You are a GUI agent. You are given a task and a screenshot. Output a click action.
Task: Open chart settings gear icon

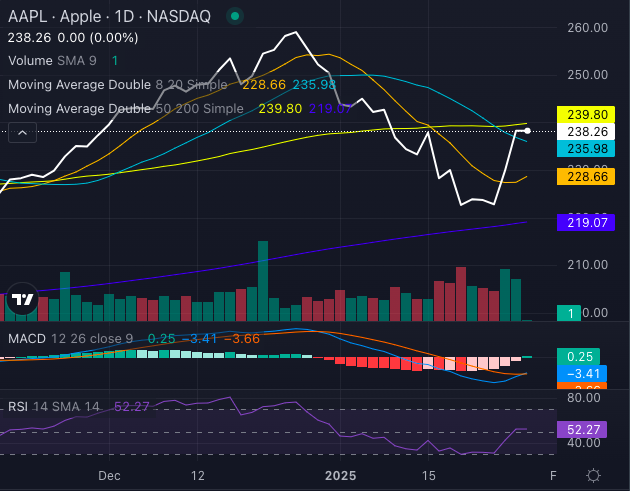(594, 476)
